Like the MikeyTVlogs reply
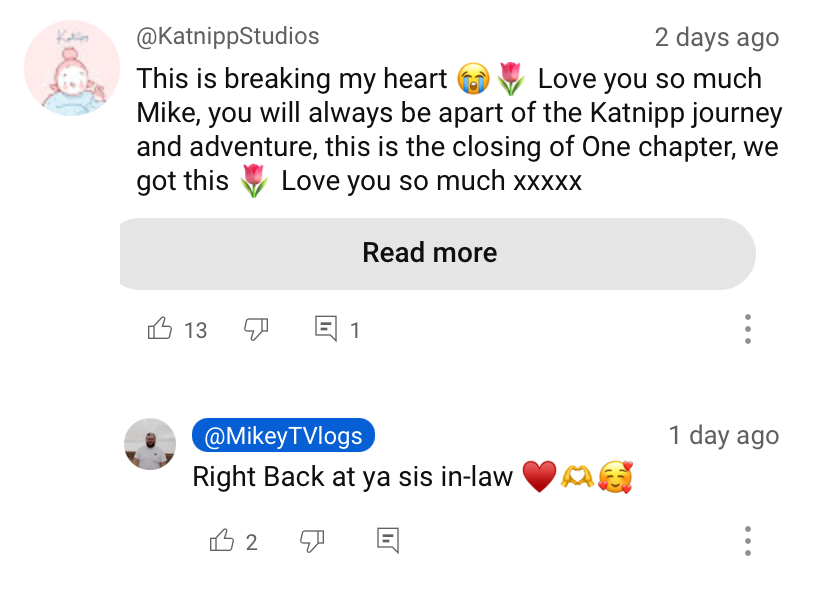The width and height of the screenshot is (828, 597). pos(222,541)
